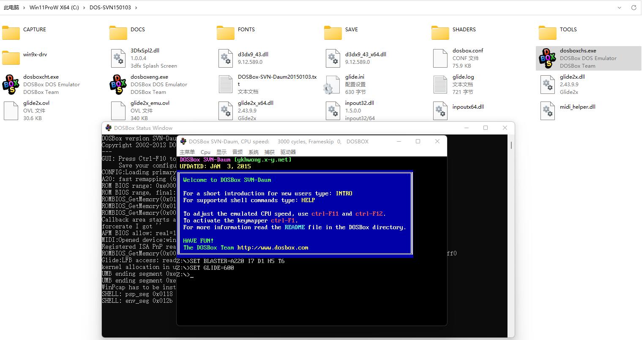Screen dimensions: 644x340
Task: Open the address bar dropdown arrow
Action: tap(619, 7)
